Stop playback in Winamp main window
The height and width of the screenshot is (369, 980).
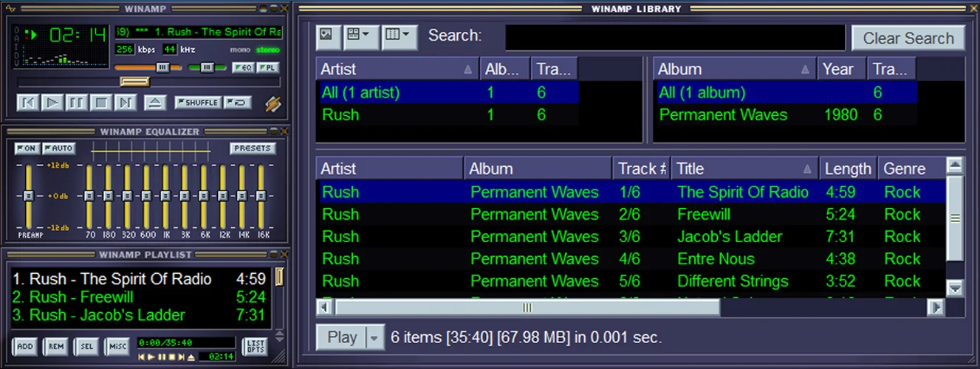(101, 103)
